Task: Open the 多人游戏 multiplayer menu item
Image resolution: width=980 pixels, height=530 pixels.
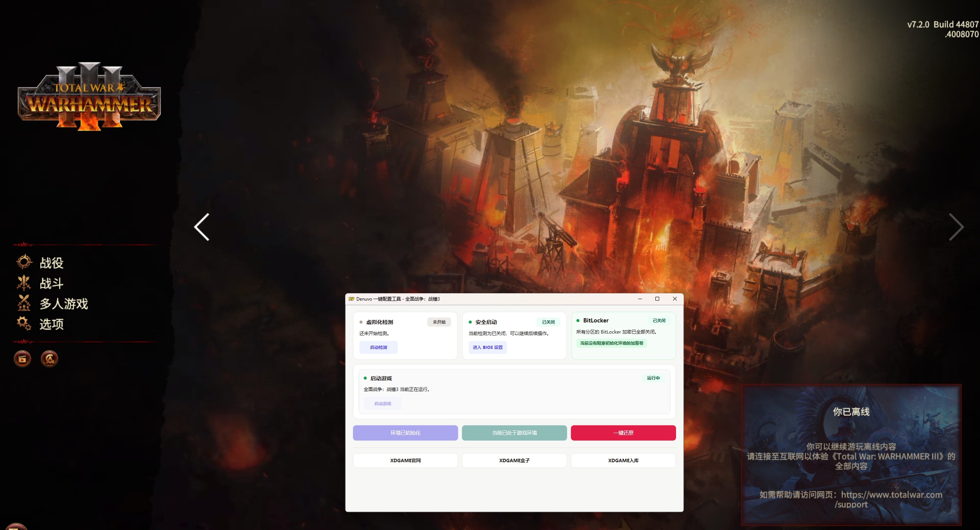Action: 64,304
